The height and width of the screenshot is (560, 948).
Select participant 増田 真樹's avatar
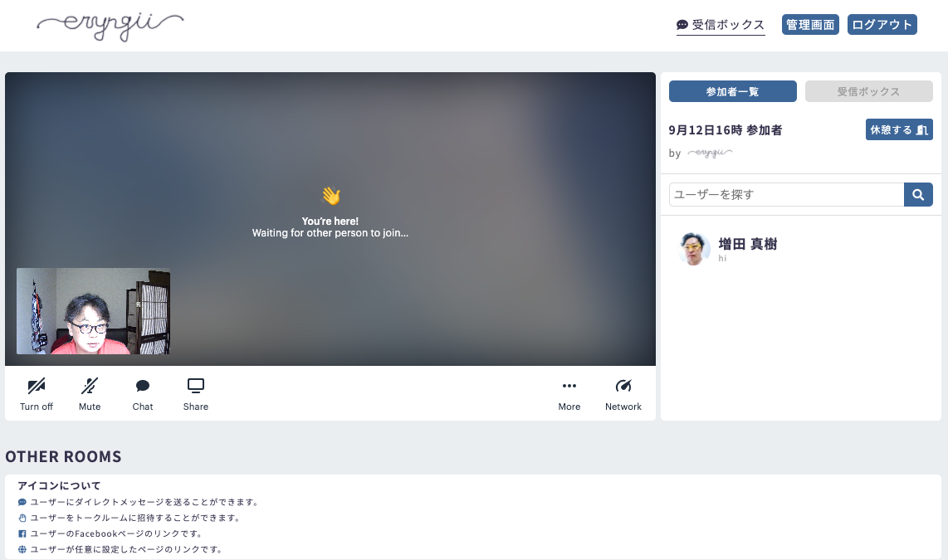click(694, 248)
